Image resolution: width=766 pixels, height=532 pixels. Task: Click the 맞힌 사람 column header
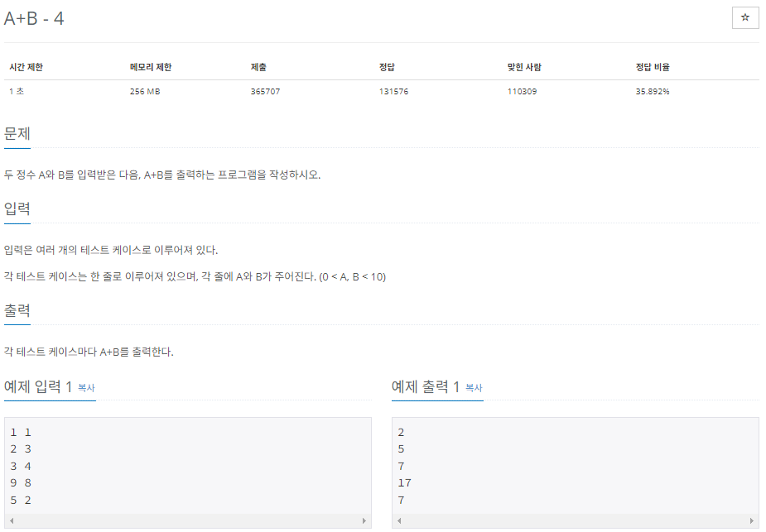pyautogui.click(x=524, y=67)
